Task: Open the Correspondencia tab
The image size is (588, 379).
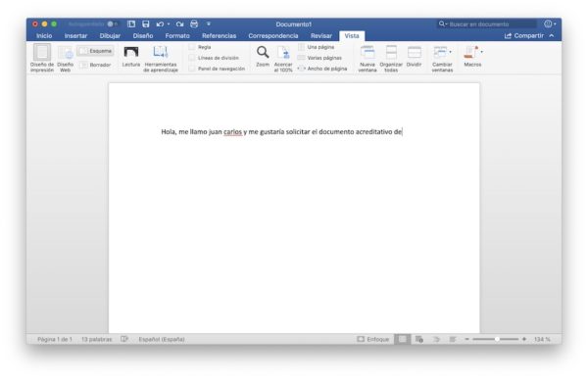Action: tap(273, 36)
